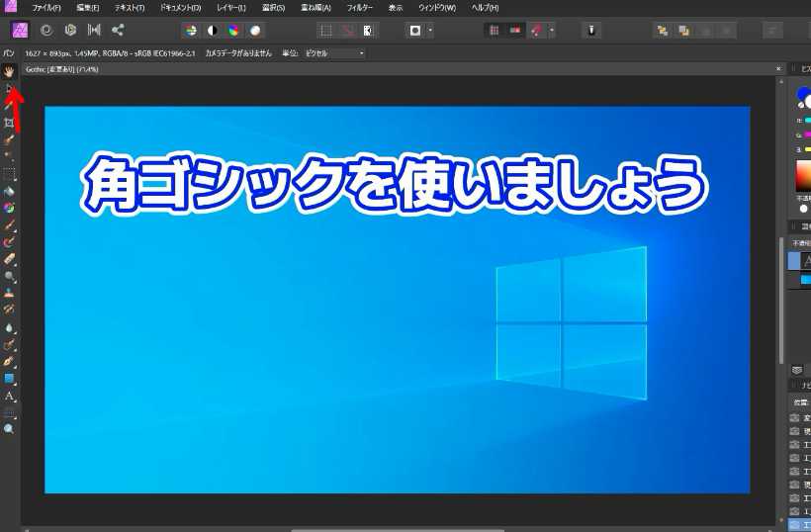Viewport: 811px width, 532px height.
Task: Select the Pen tool
Action: [x=9, y=361]
